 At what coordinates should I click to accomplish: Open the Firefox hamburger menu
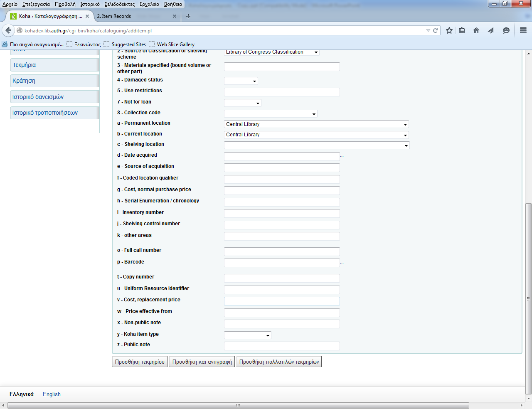click(x=523, y=30)
